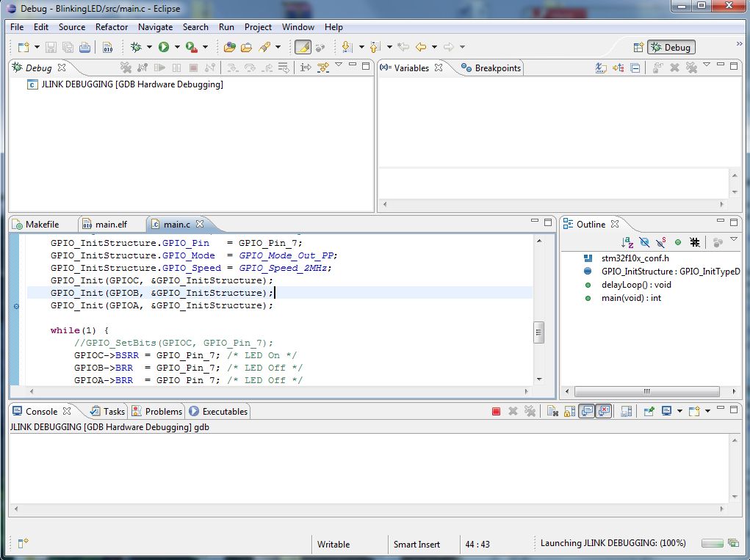The height and width of the screenshot is (560, 750).
Task: Click the red Terminate square in Console
Action: (497, 412)
